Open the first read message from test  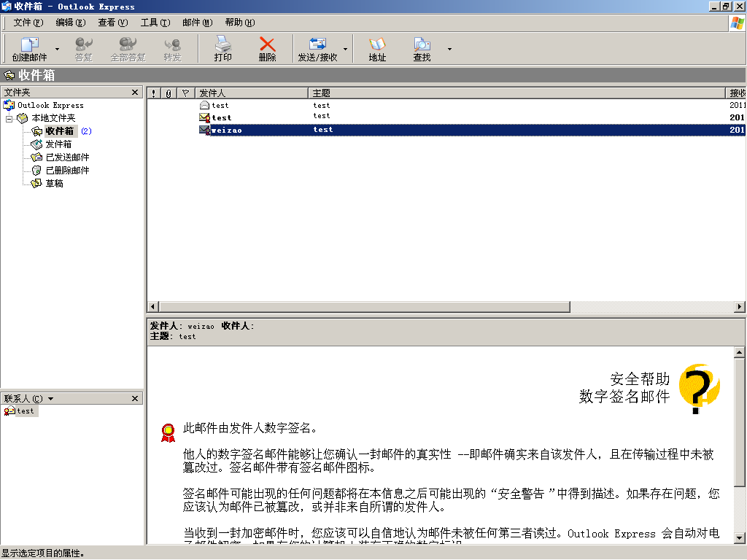coord(446,105)
